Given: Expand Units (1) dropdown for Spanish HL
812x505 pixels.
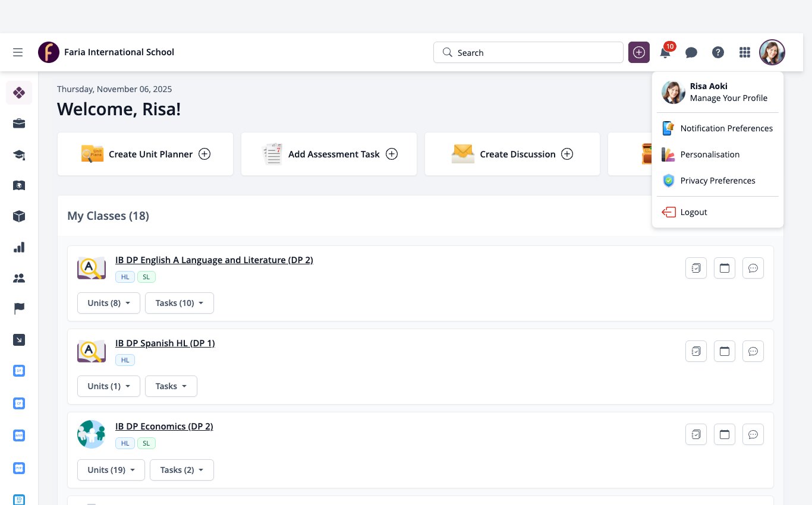Looking at the screenshot, I should tap(109, 386).
